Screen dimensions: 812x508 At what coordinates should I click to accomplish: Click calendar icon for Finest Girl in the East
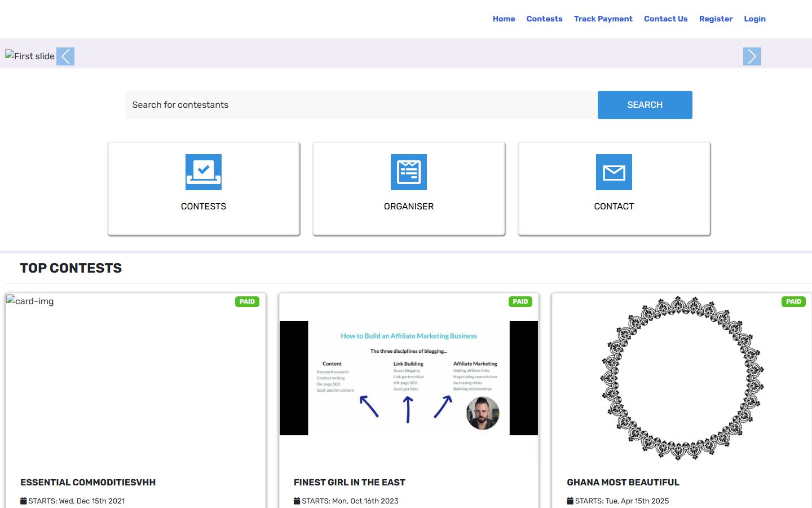[x=297, y=501]
